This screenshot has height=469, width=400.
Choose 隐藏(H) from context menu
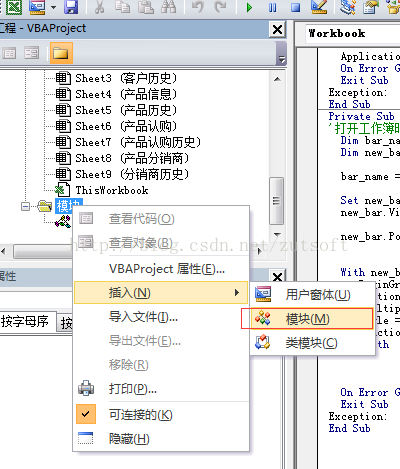(161, 439)
